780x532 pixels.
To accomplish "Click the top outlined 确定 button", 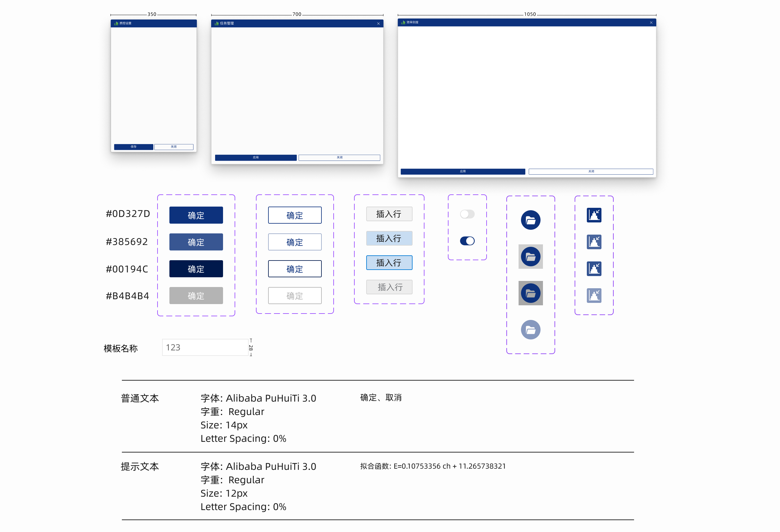I will pos(295,215).
